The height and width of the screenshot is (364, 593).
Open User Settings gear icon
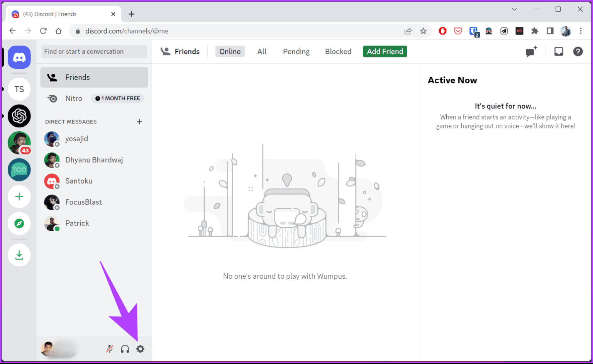point(141,349)
